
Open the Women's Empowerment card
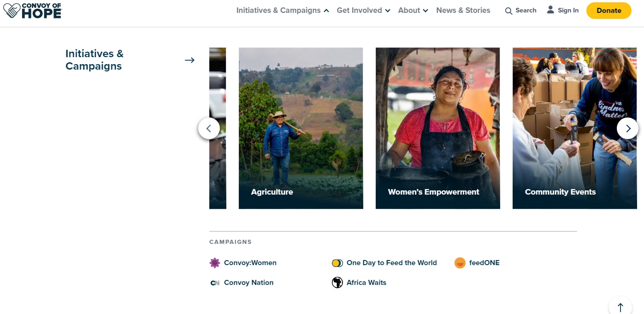[438, 128]
